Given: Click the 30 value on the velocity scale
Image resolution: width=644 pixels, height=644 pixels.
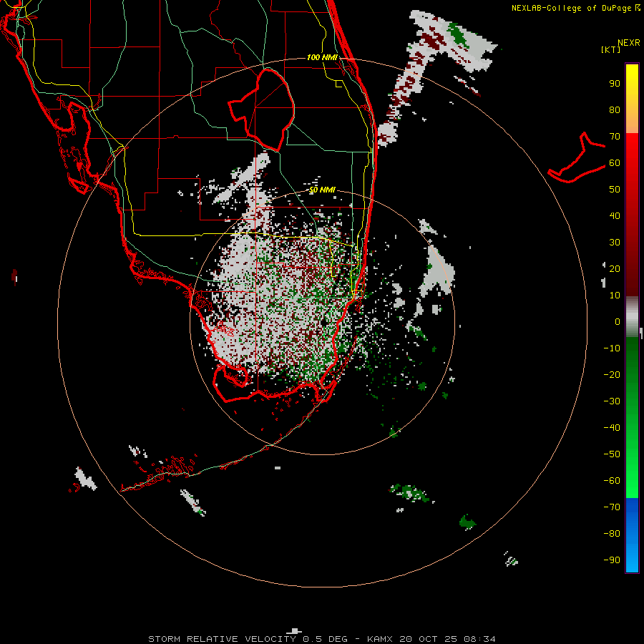Looking at the screenshot, I should tap(615, 243).
